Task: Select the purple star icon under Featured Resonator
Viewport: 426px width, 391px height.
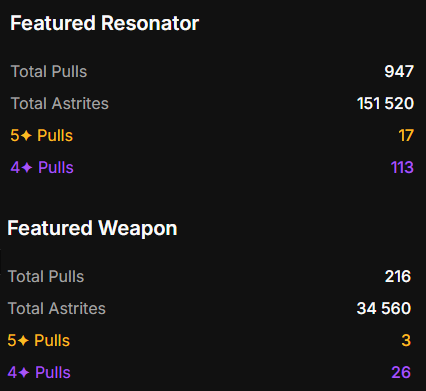Action: pyautogui.click(x=27, y=167)
